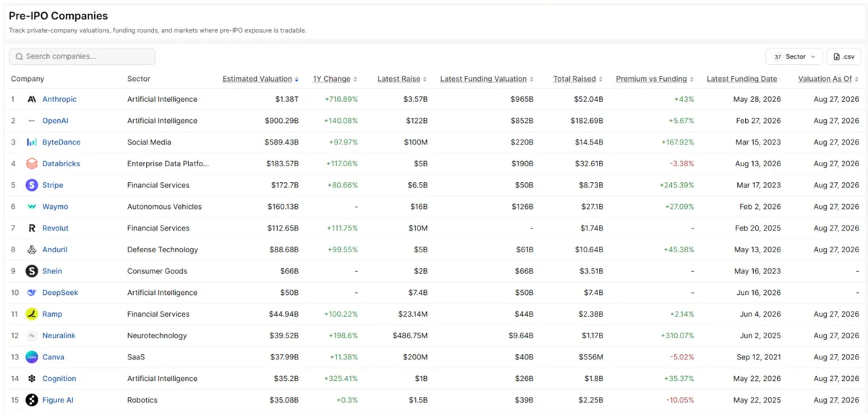Sort by Latest Funding Valuation header
Image resolution: width=868 pixels, height=415 pixels.
(x=487, y=79)
